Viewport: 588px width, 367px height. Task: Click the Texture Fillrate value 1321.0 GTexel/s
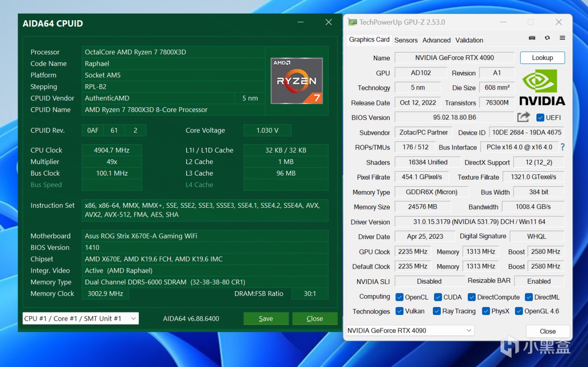point(533,177)
